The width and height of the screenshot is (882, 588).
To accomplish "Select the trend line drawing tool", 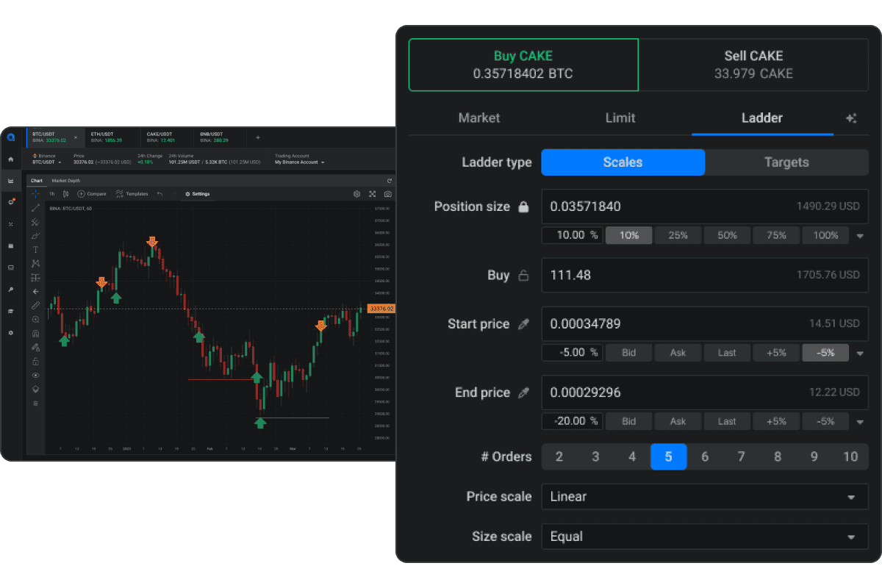I will 35,208.
